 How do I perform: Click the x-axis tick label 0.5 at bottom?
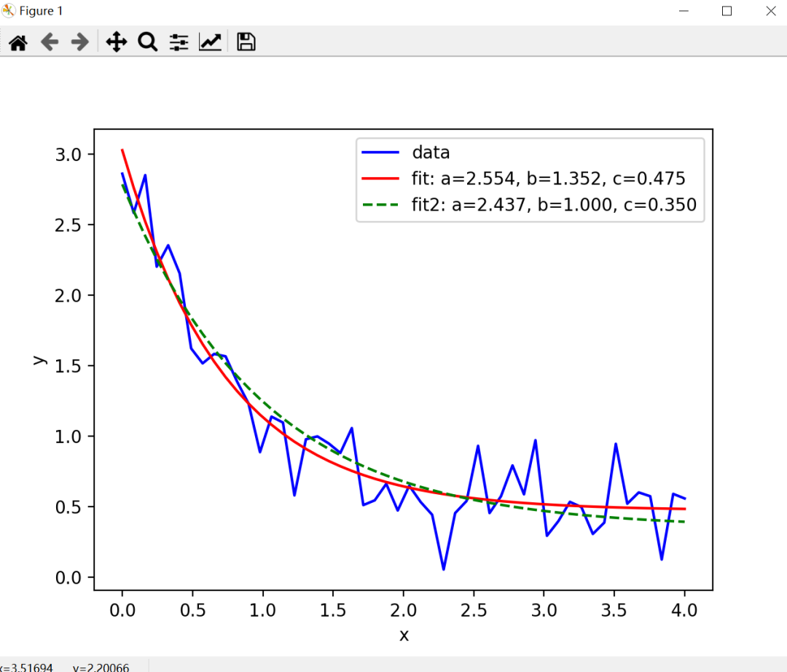pyautogui.click(x=192, y=611)
